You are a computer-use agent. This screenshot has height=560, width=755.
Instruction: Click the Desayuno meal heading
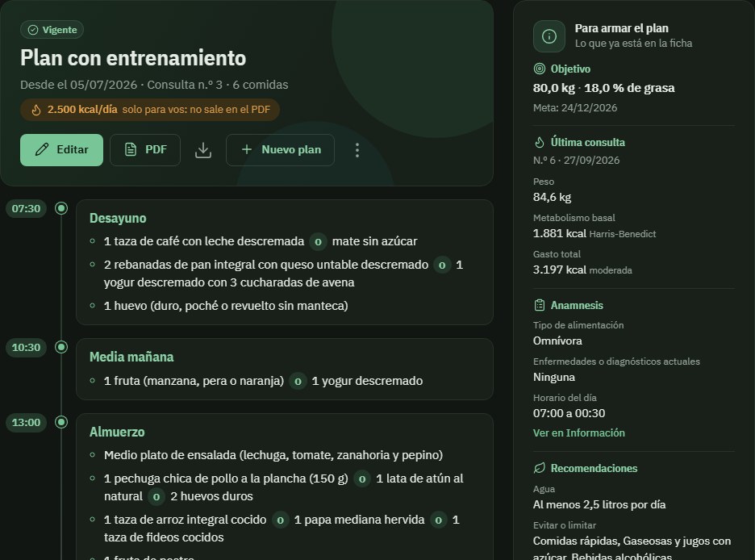coord(118,218)
